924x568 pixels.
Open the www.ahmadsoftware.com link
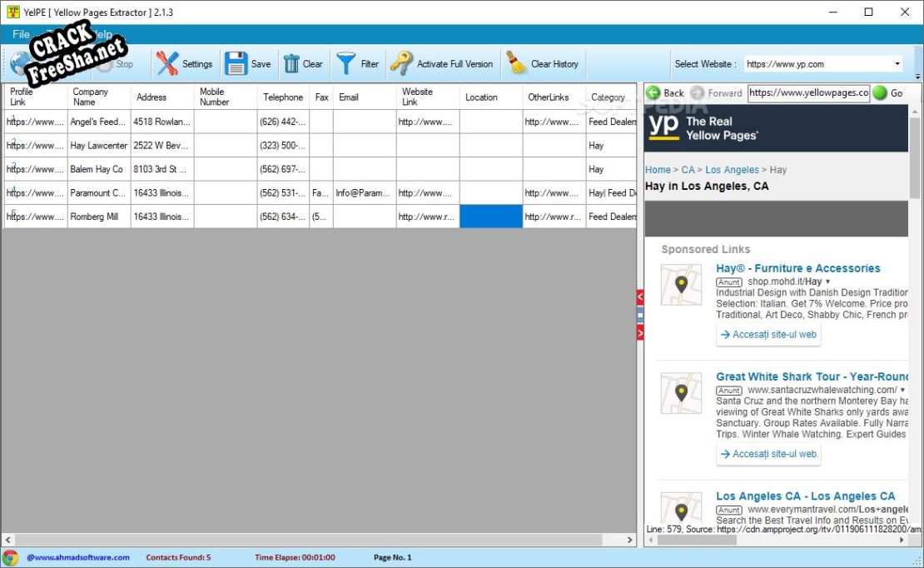pyautogui.click(x=78, y=557)
